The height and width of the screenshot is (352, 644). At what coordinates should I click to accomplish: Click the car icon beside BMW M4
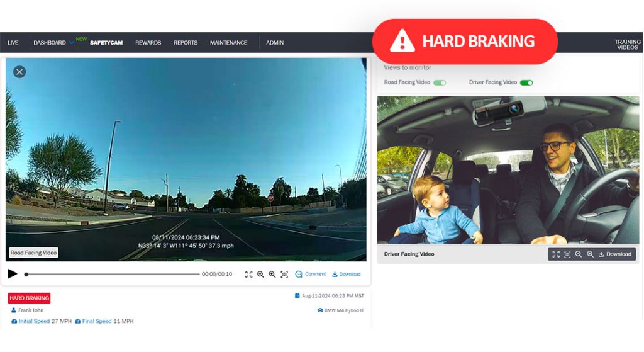pos(320,310)
